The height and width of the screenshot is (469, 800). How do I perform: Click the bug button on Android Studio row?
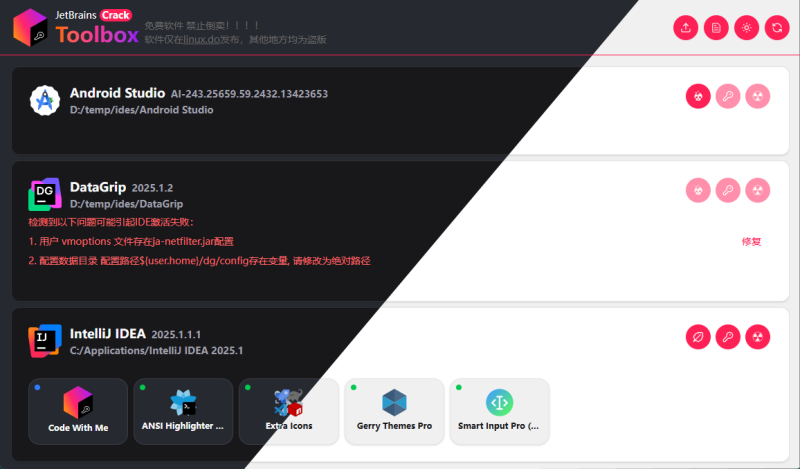pyautogui.click(x=698, y=96)
